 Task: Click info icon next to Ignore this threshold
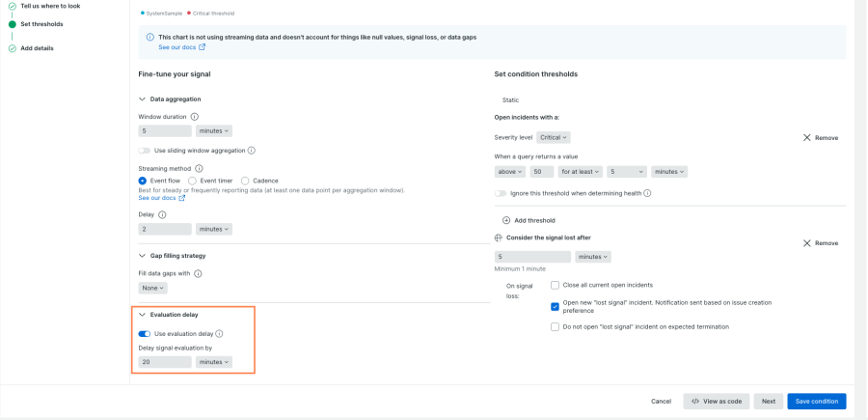pos(647,193)
